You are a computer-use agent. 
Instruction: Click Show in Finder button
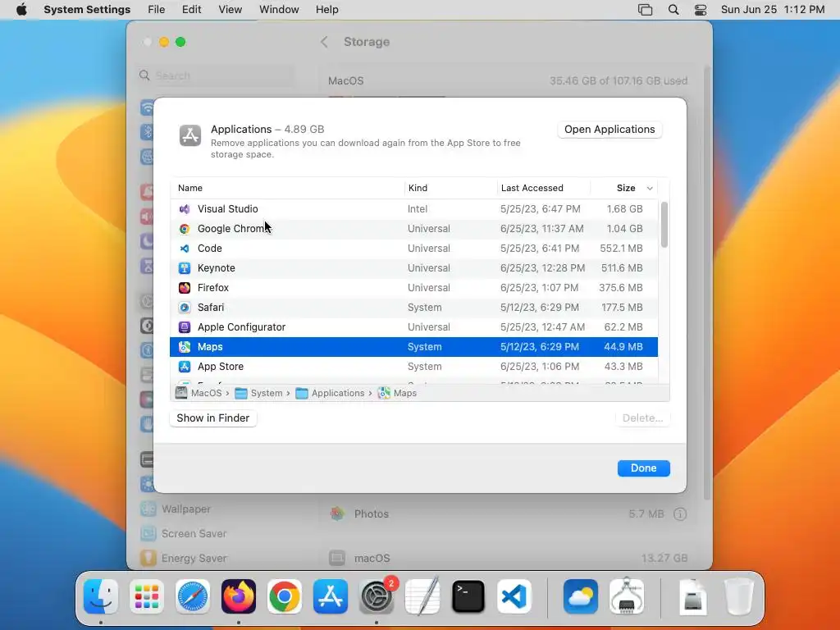coord(213,418)
